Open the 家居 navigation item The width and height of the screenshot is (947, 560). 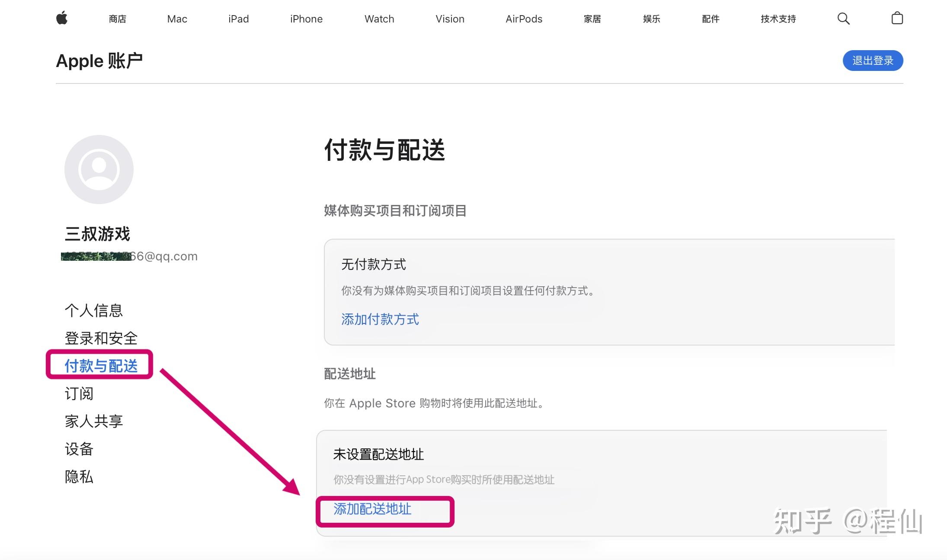point(592,19)
